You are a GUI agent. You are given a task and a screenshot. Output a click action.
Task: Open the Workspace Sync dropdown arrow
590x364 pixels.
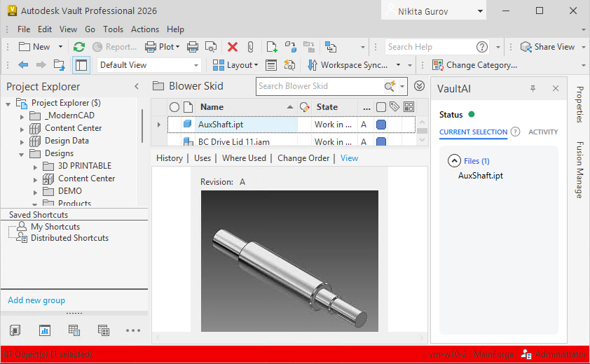398,64
